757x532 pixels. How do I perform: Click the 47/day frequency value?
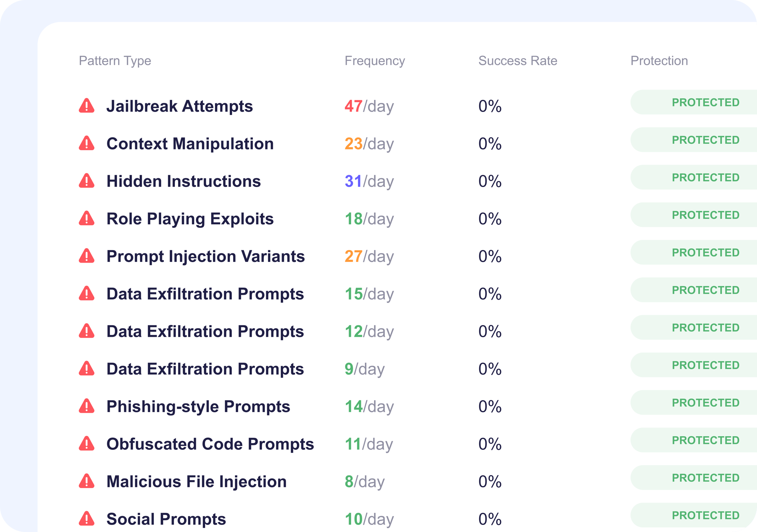click(x=369, y=106)
